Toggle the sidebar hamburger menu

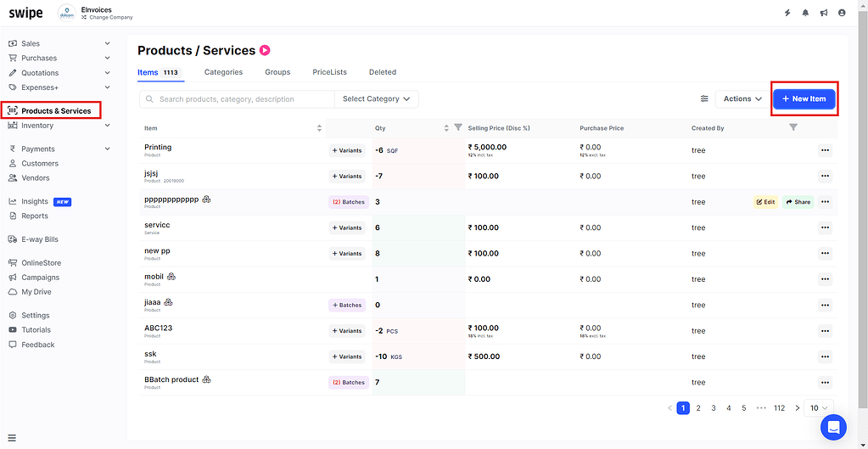(12, 438)
